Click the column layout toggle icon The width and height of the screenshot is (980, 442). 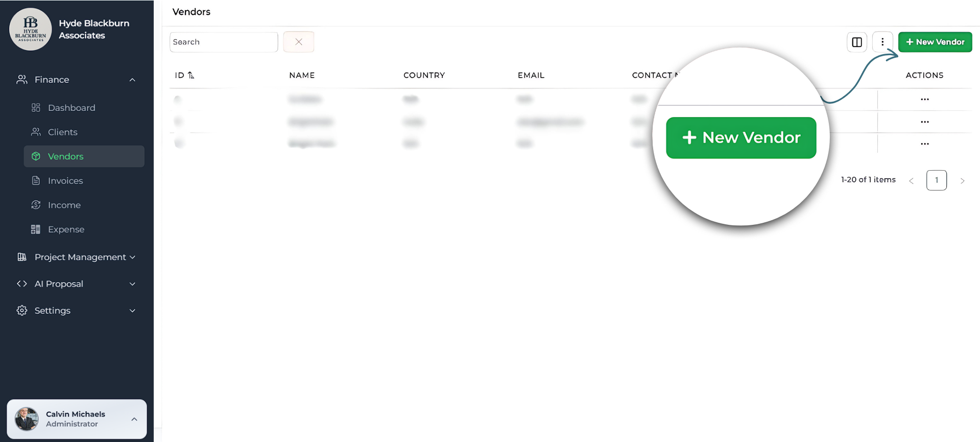(x=856, y=42)
